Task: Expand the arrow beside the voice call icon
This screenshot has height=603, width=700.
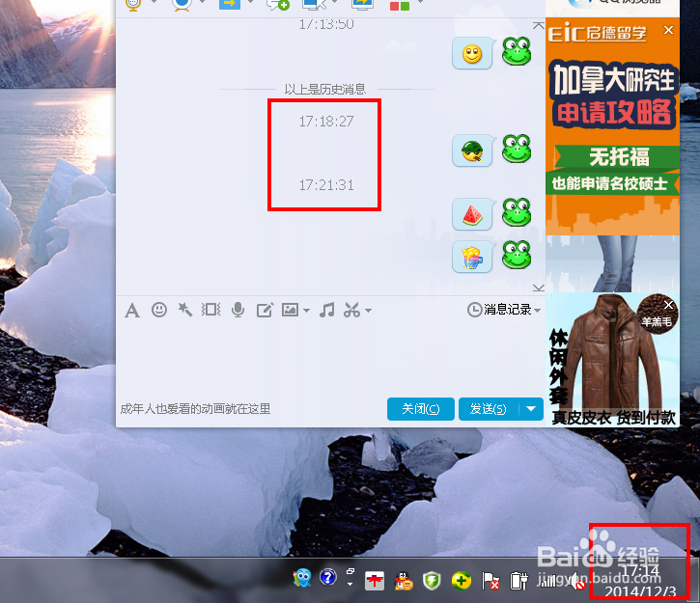Action: click(154, 2)
